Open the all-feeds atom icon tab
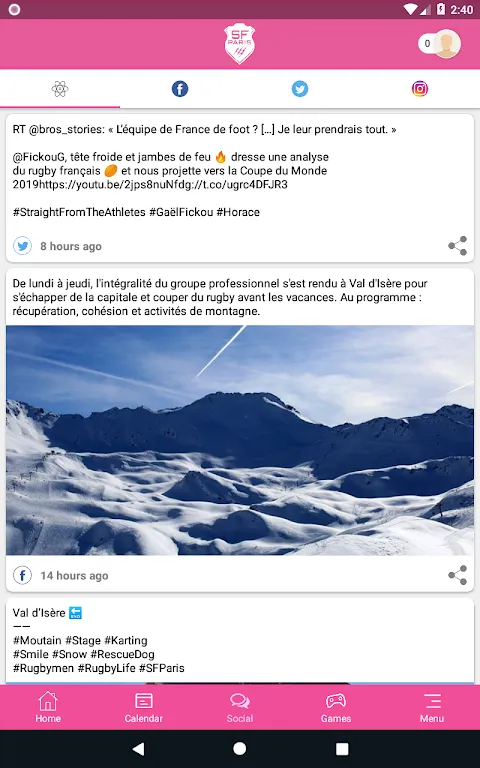The height and width of the screenshot is (768, 480). coord(60,89)
